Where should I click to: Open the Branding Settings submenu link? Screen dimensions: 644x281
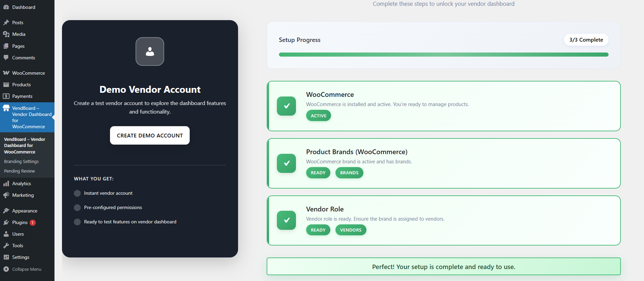(21, 162)
